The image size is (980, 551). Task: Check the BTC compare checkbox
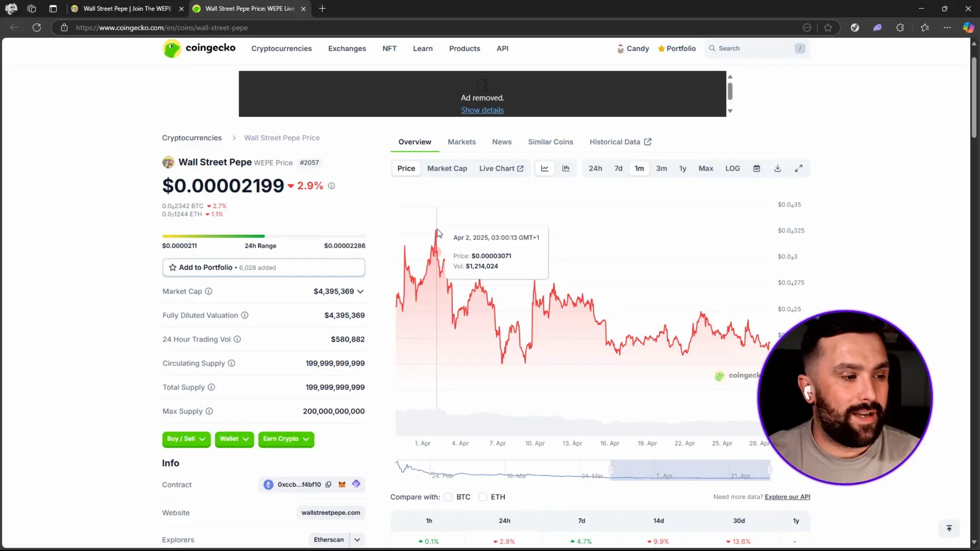[x=448, y=497]
